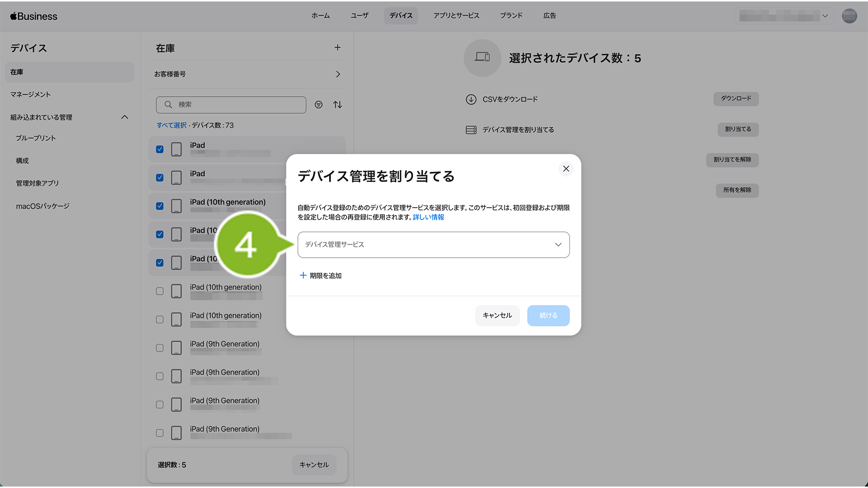This screenshot has height=488, width=868.
Task: Switch to the ユーザ tab
Action: [x=359, y=16]
